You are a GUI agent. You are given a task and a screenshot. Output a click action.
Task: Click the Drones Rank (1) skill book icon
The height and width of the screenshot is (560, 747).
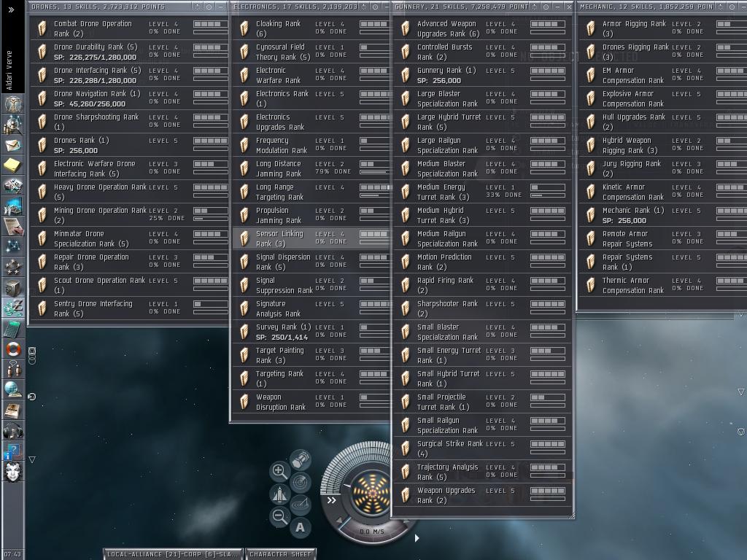pyautogui.click(x=42, y=145)
